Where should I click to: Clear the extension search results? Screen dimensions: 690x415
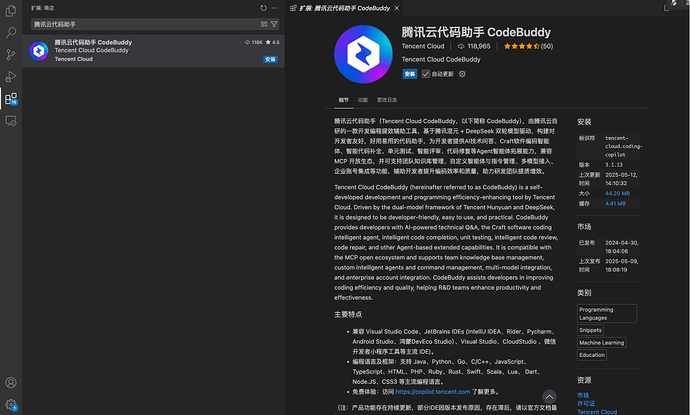[x=264, y=24]
